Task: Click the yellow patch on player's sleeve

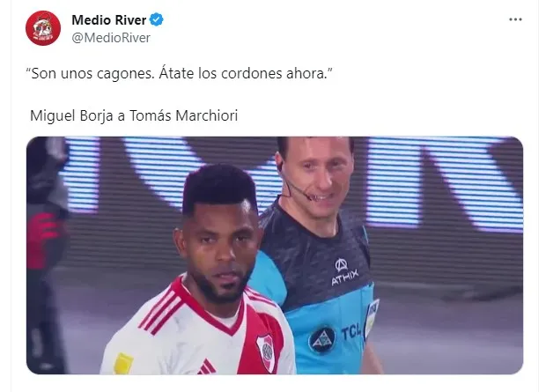Action: pyautogui.click(x=123, y=363)
